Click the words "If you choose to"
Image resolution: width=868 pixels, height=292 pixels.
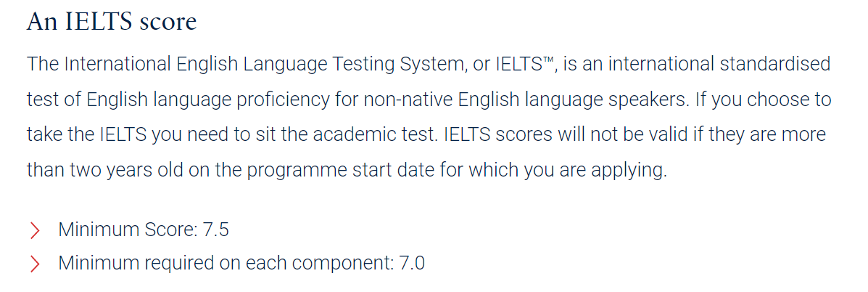click(763, 100)
